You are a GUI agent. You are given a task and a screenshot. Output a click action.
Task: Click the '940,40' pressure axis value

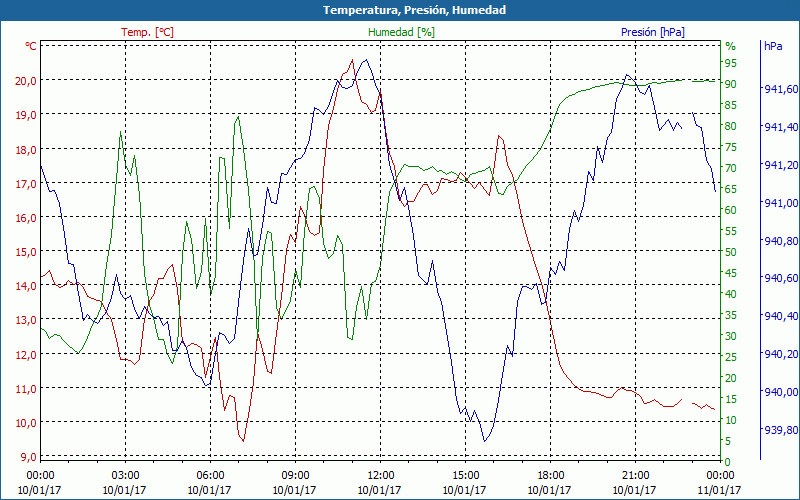[x=780, y=316]
